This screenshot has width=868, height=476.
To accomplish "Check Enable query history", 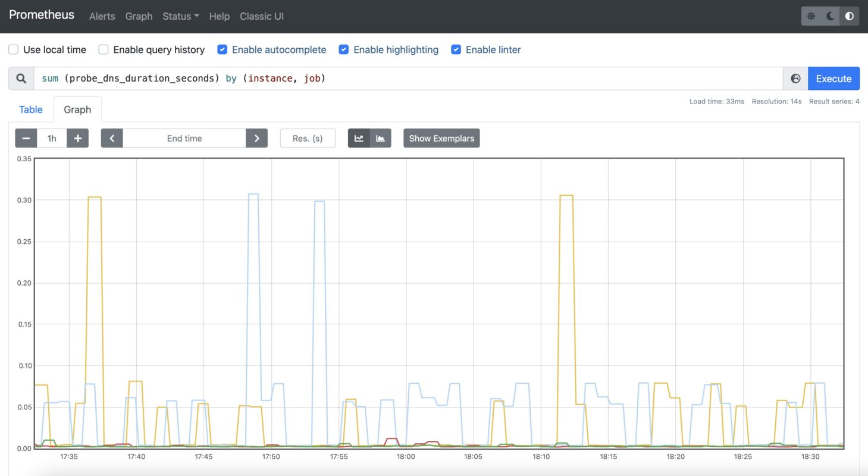I will coord(103,49).
